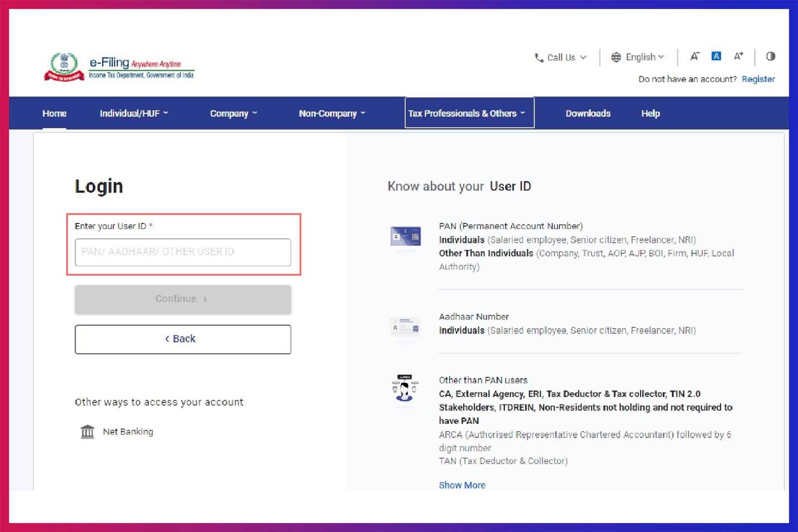The image size is (798, 532).
Task: Click the e-Filing Income Tax Department logo
Action: [x=120, y=66]
